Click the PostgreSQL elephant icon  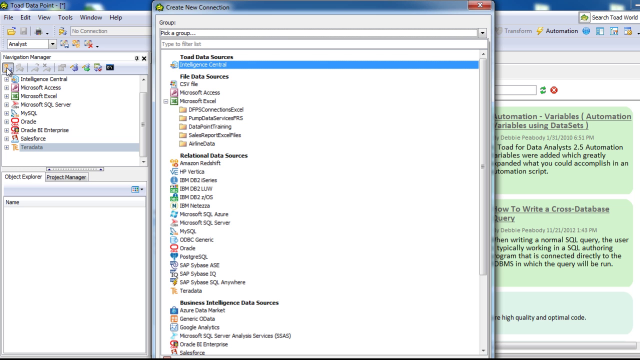(174, 257)
